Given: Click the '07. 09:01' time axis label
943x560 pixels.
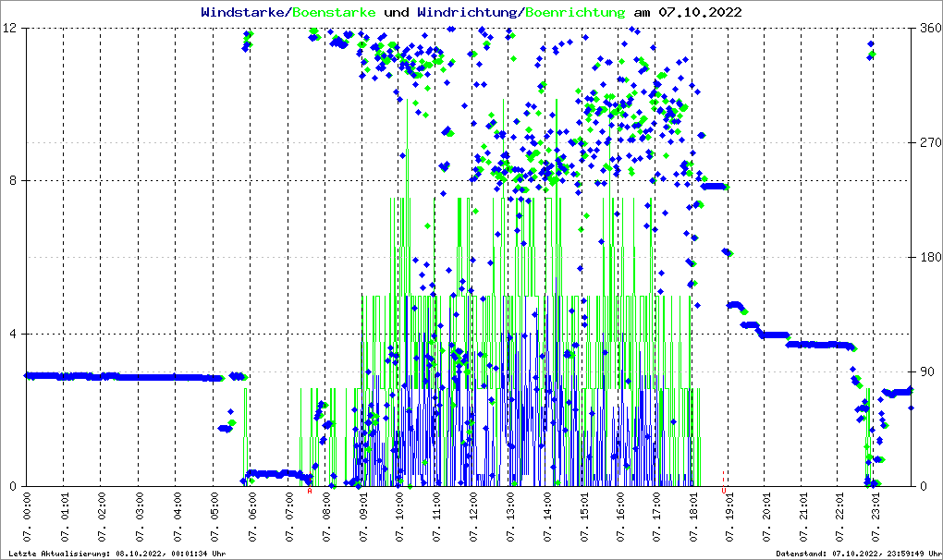Looking at the screenshot, I should pyautogui.click(x=362, y=517).
